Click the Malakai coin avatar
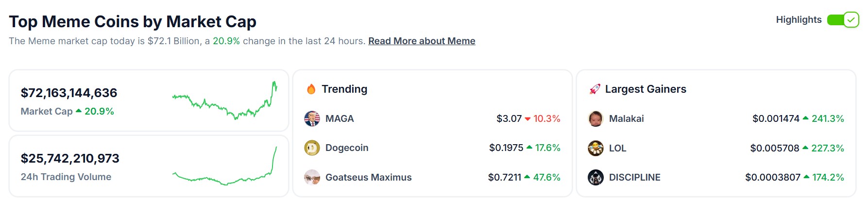This screenshot has height=200, width=868. tap(596, 118)
